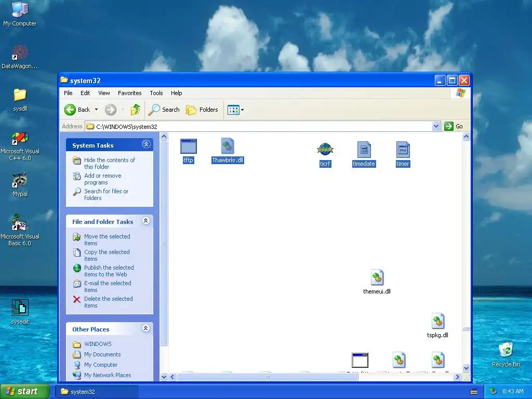This screenshot has width=532, height=399.
Task: Click Search for files or folders link
Action: point(106,194)
